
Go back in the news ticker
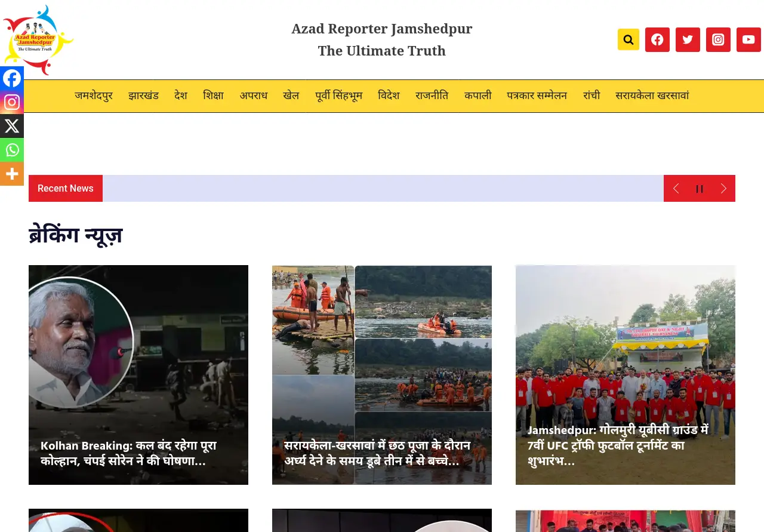[x=676, y=188]
